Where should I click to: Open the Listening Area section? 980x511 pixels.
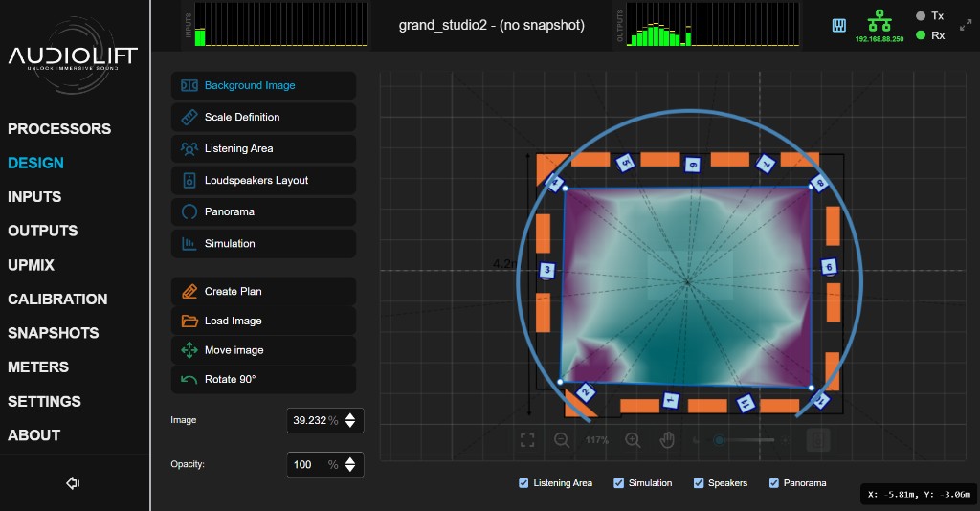click(x=263, y=148)
